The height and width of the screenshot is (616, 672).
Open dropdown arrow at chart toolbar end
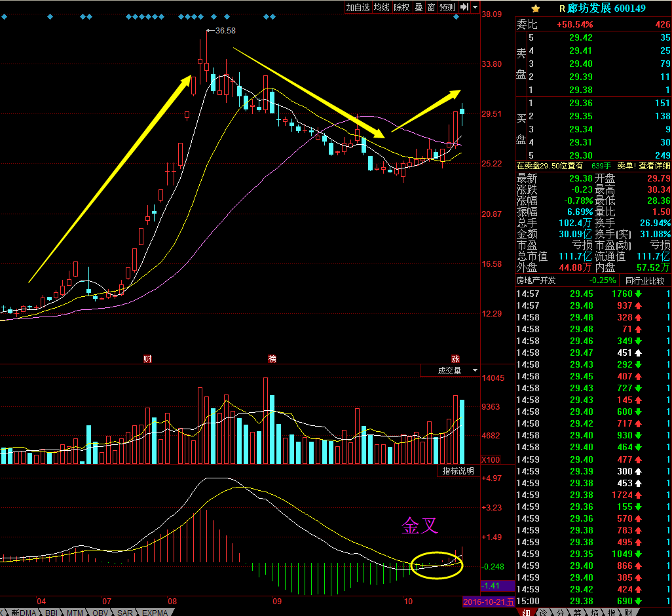(475, 7)
